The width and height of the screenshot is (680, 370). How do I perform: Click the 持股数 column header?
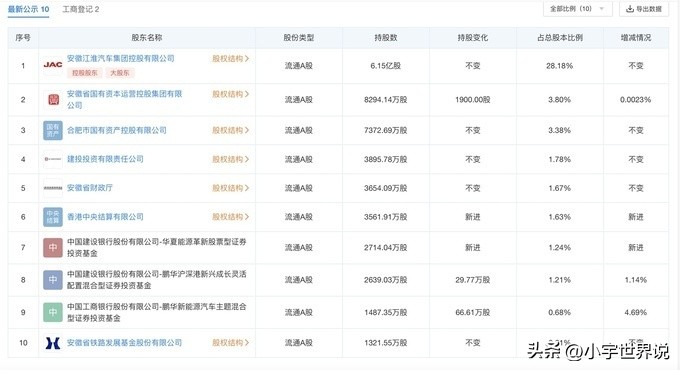[386, 38]
